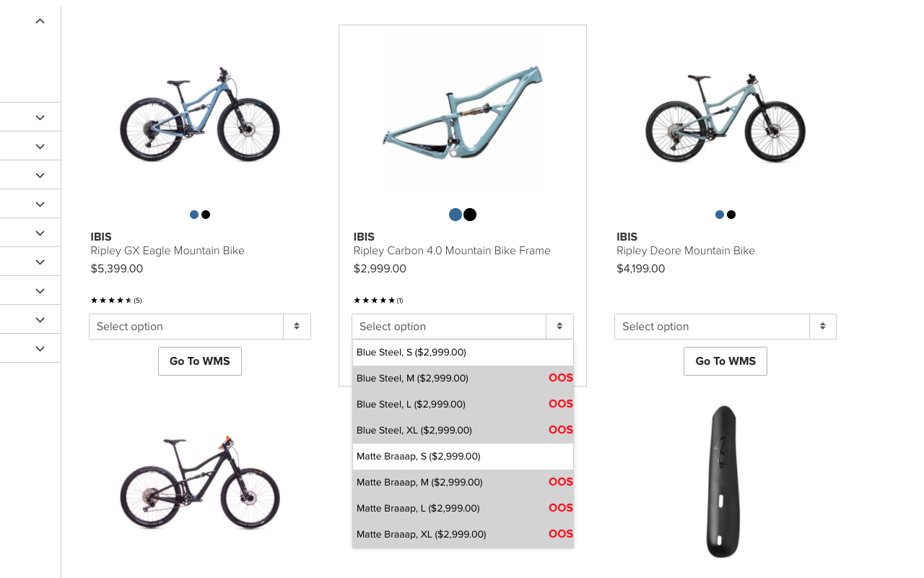Choose Blue Steel, XL out-of-stock option
Viewport: 924px width, 578px height.
tap(463, 431)
